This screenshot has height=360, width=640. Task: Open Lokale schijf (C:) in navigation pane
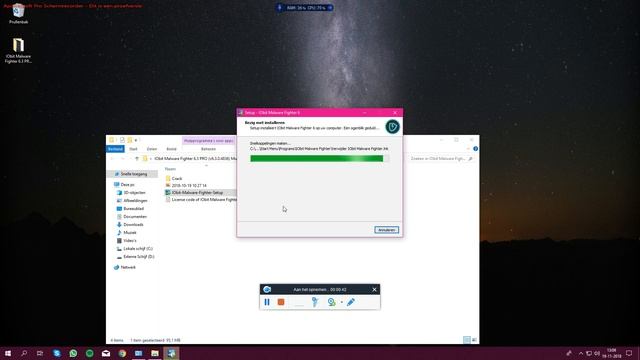[138, 249]
